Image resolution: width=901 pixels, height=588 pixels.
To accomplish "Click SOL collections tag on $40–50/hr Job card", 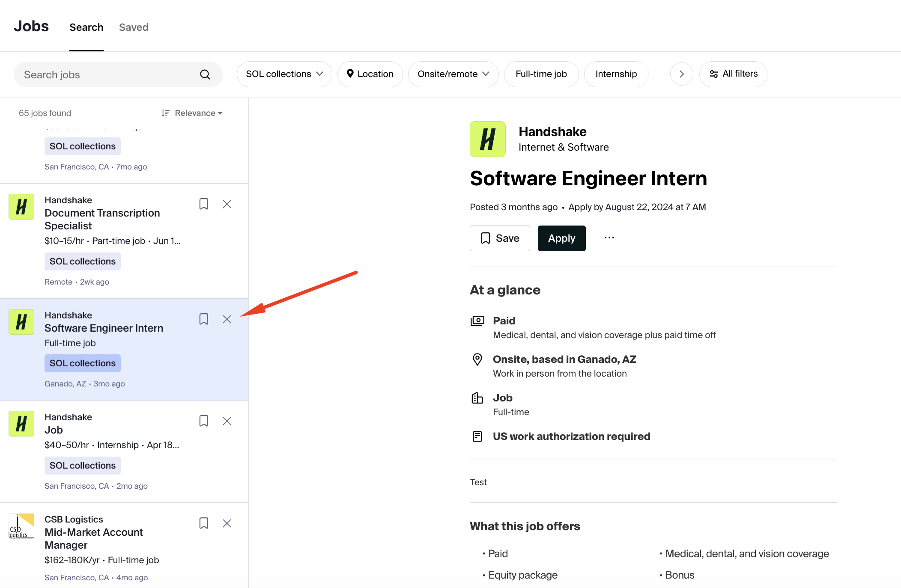I will (83, 466).
